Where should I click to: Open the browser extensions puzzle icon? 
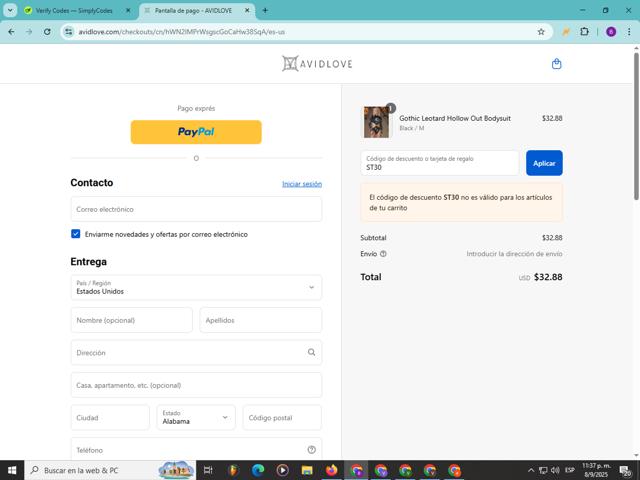[x=584, y=32]
